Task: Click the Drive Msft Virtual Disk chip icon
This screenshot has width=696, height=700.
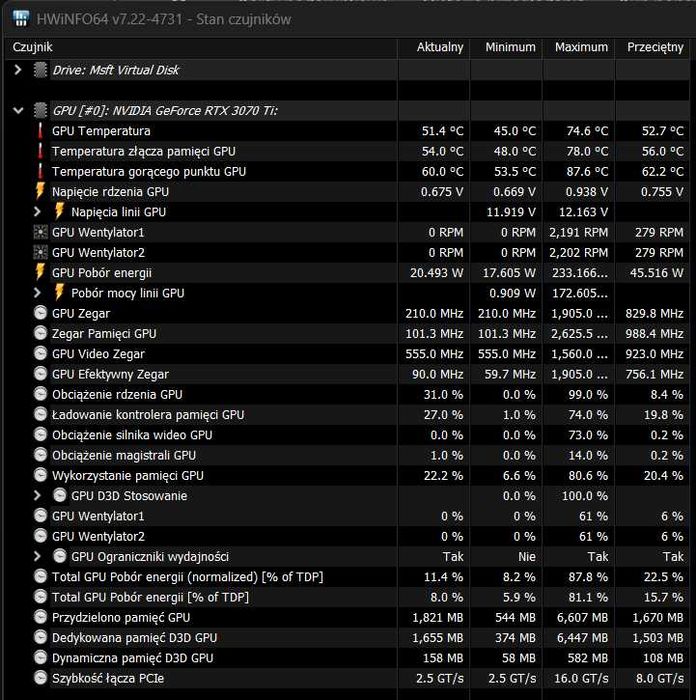Action: point(40,70)
